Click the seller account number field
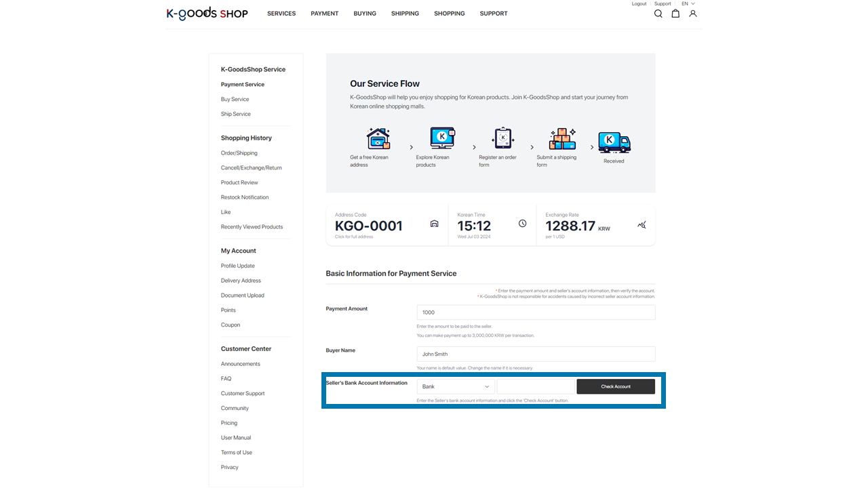This screenshot has width=868, height=488. tap(536, 386)
